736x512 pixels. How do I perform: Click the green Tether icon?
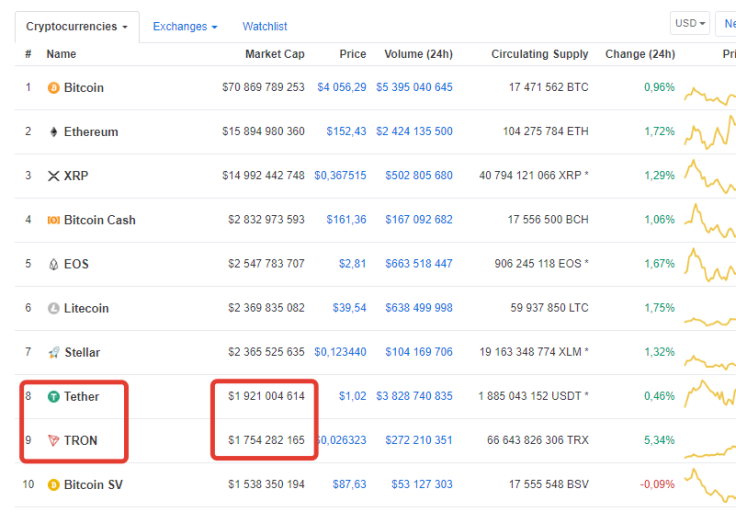click(x=54, y=397)
